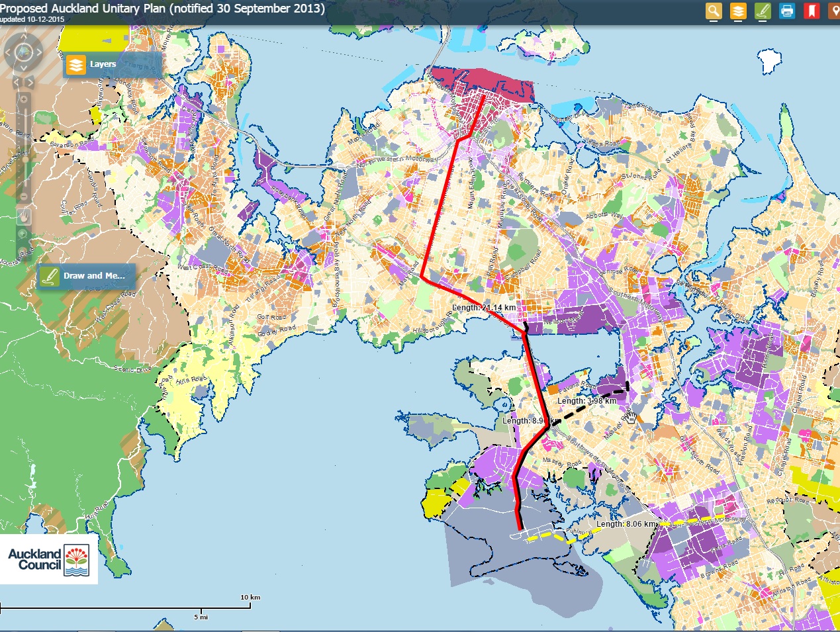Select the green Draw and Measure pen icon

tap(763, 11)
